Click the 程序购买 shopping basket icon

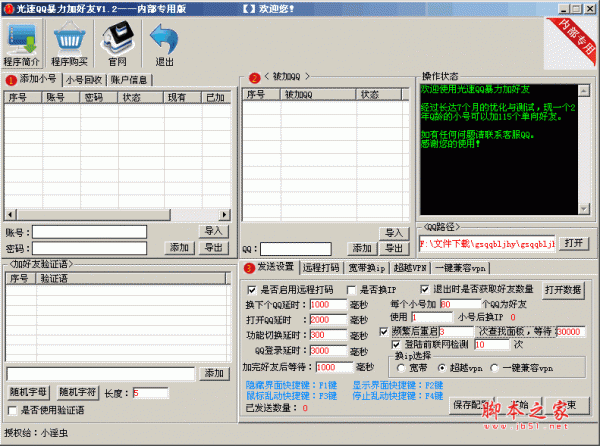69,44
